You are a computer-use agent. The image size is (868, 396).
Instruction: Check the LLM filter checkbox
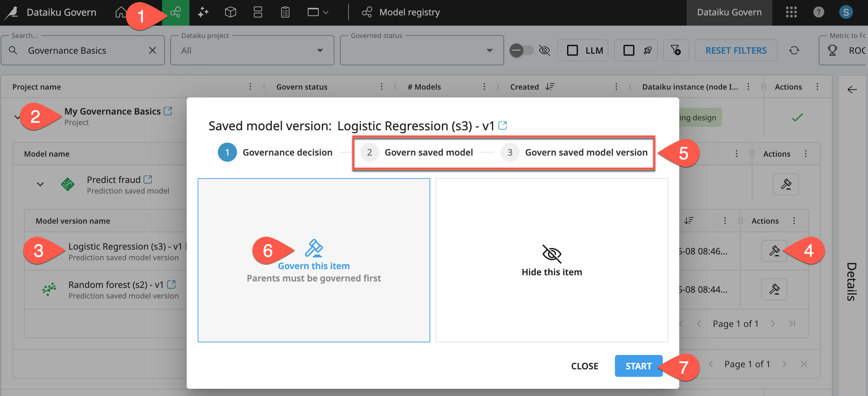573,51
